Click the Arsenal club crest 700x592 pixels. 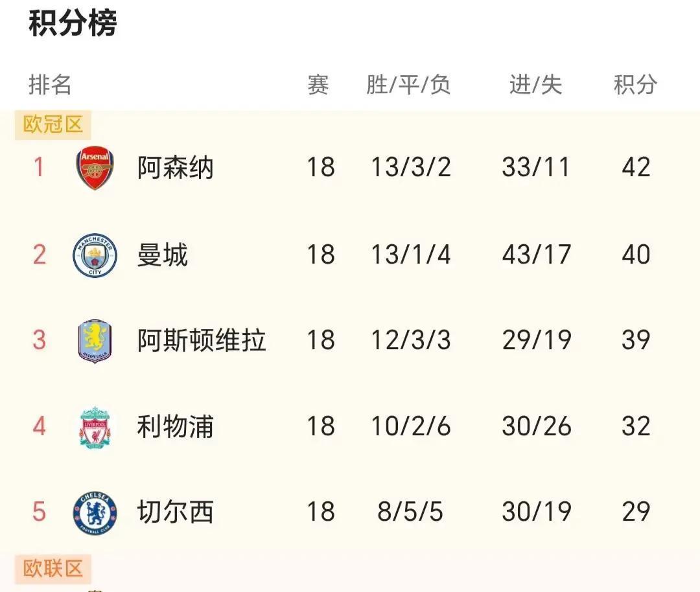95,167
